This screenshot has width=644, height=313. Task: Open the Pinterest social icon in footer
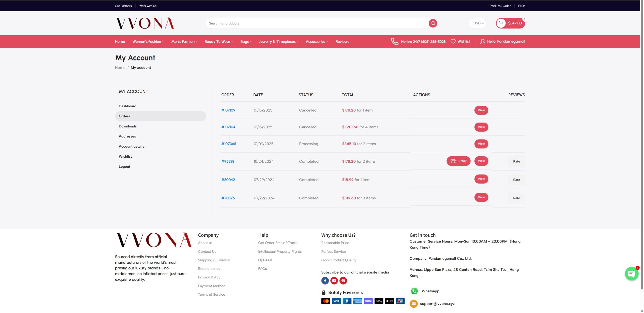pyautogui.click(x=343, y=281)
